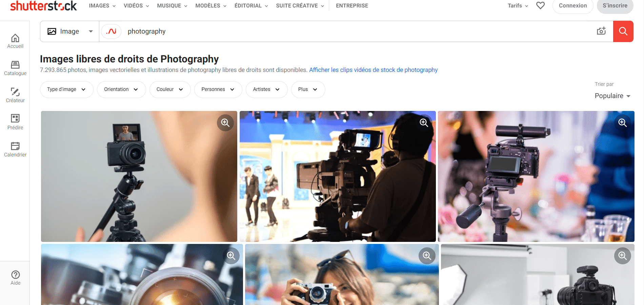
Task: Open the Créateur sidebar tool
Action: point(15,95)
